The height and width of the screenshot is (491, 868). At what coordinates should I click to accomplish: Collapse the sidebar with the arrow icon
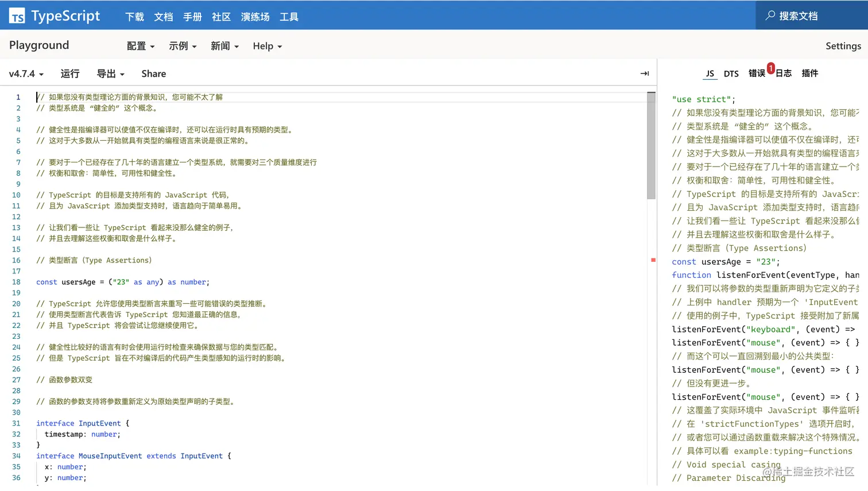pos(645,74)
